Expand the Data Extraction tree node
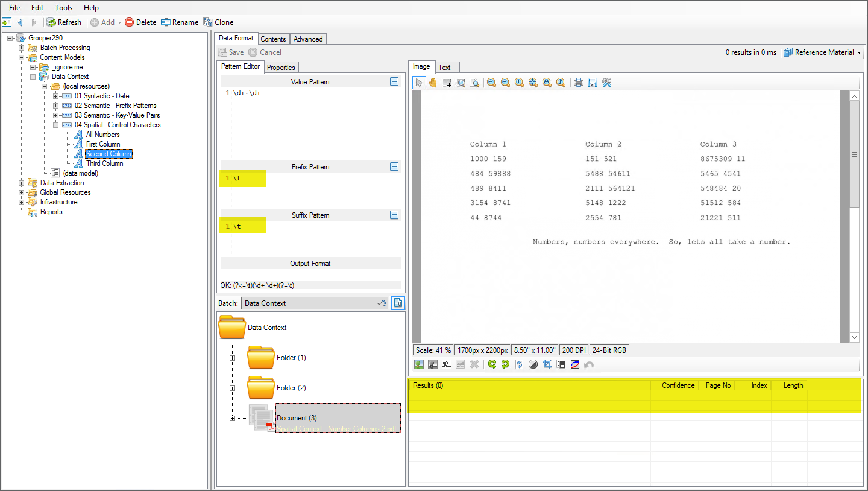This screenshot has height=491, width=868. tap(22, 183)
